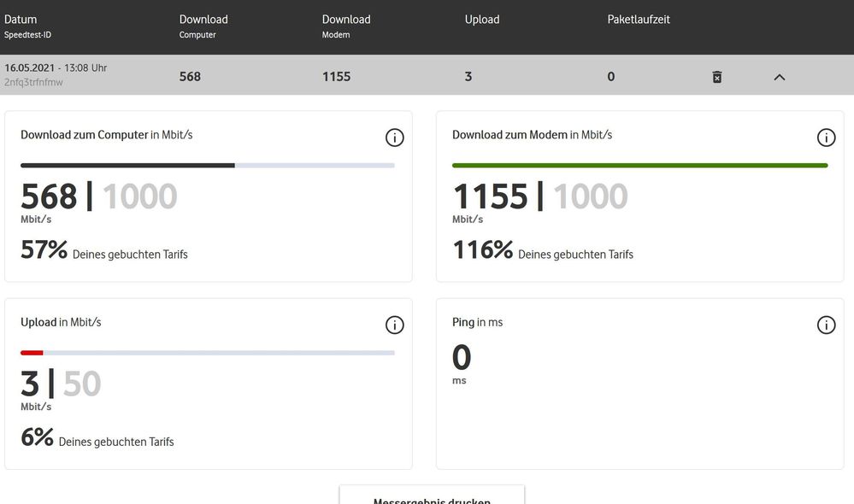Select speedtest ID 2nfq3trfnfmw text

coord(33,83)
